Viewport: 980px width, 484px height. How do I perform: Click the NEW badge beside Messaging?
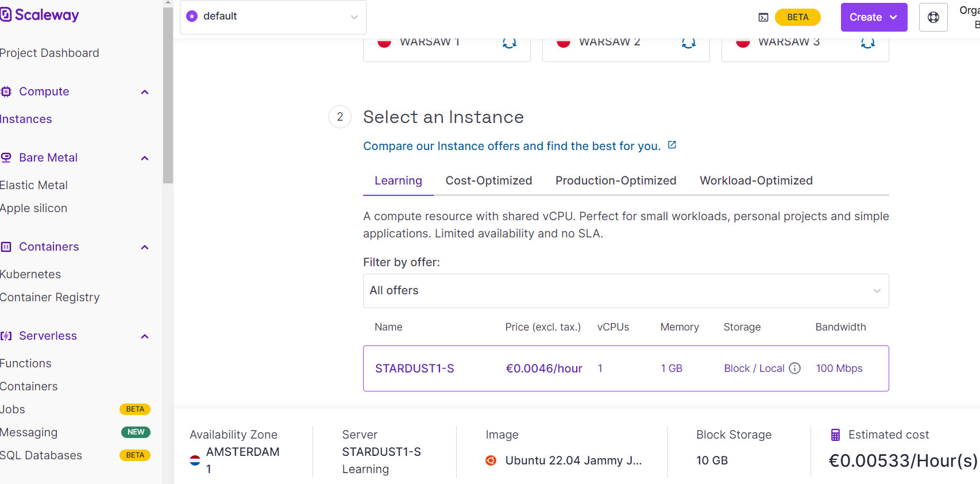(x=136, y=432)
